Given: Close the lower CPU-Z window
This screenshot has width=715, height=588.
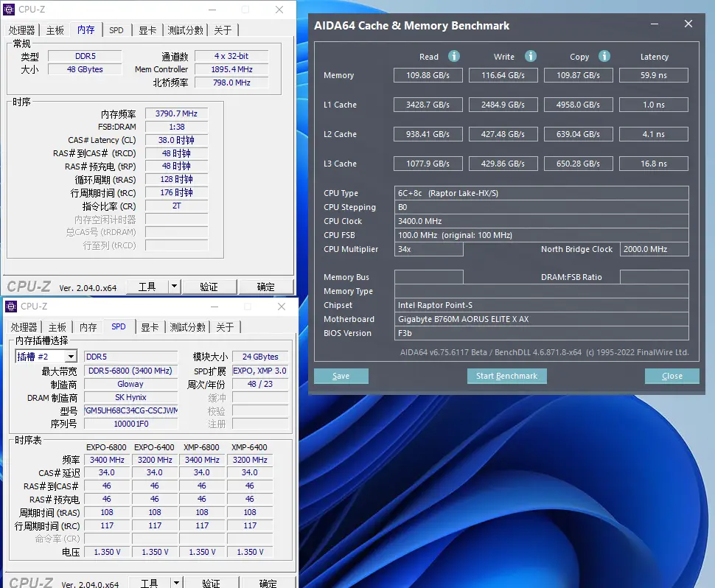Looking at the screenshot, I should tap(282, 307).
